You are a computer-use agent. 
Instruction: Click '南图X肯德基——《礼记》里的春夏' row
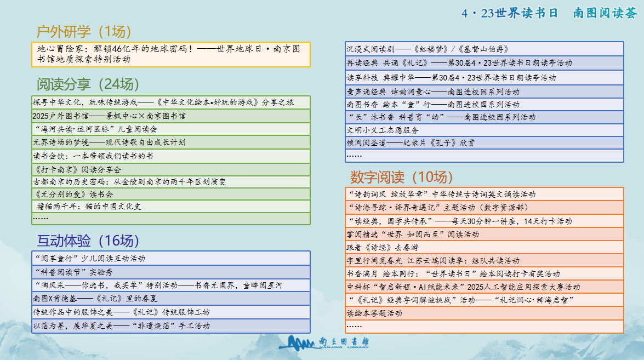(x=171, y=299)
